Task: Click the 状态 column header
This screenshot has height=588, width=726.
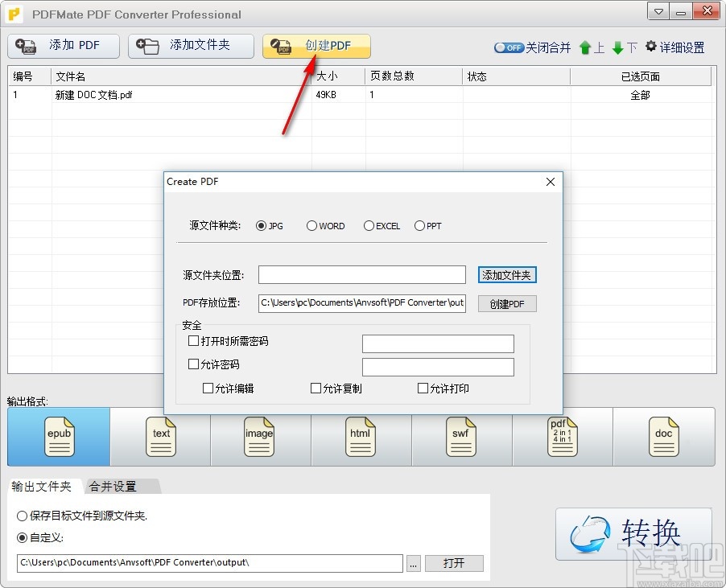Action: (516, 76)
